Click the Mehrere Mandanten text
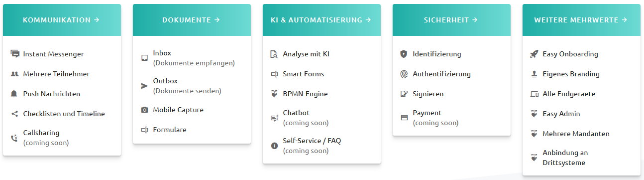The image size is (644, 180). (576, 134)
